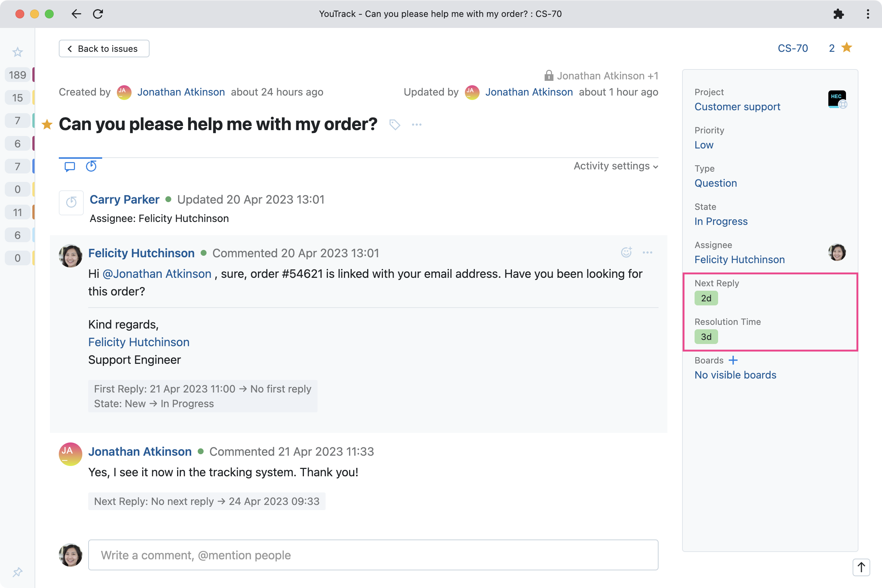Screen dimensions: 882x588
Task: Click the pin icon at sidebar bottom
Action: pos(18,572)
